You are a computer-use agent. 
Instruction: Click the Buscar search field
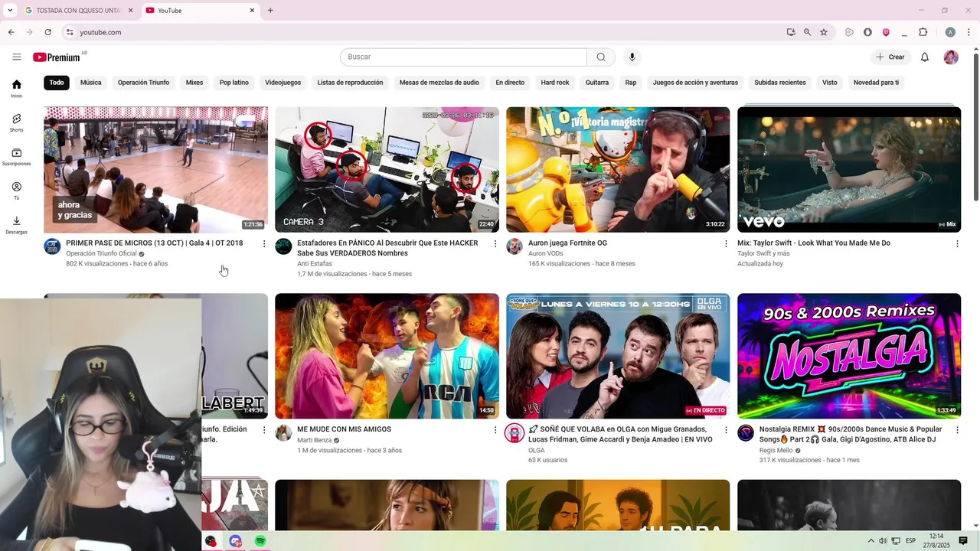[463, 57]
